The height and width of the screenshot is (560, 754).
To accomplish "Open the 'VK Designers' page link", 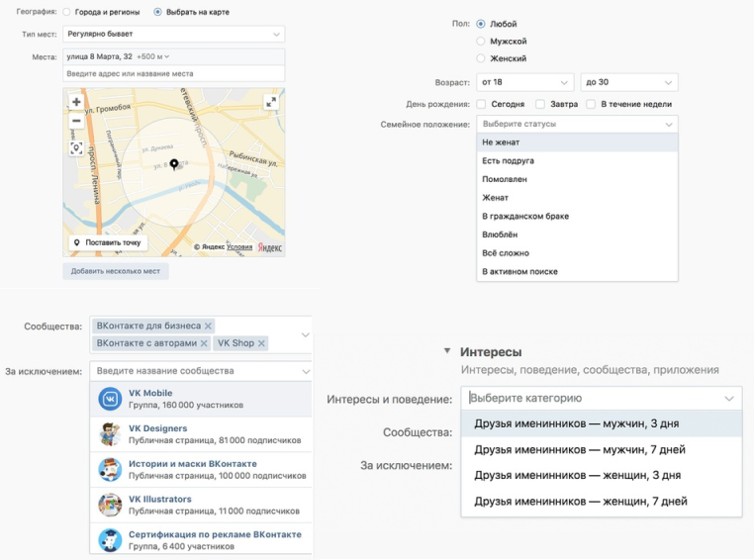I will coord(157,428).
